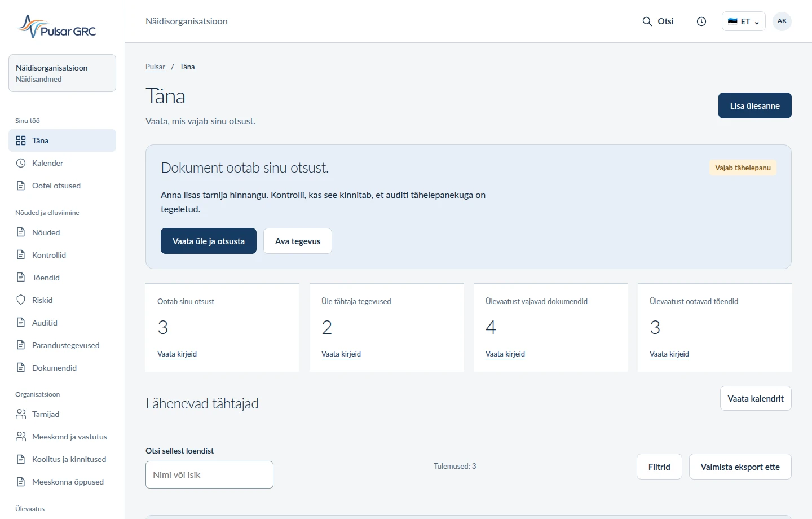Click the Kontrollid document icon
This screenshot has height=519, width=812.
pos(21,255)
